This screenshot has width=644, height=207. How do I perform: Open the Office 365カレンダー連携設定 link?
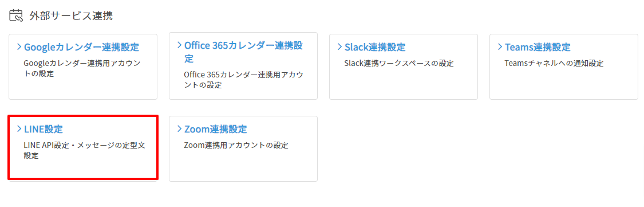coord(243,52)
